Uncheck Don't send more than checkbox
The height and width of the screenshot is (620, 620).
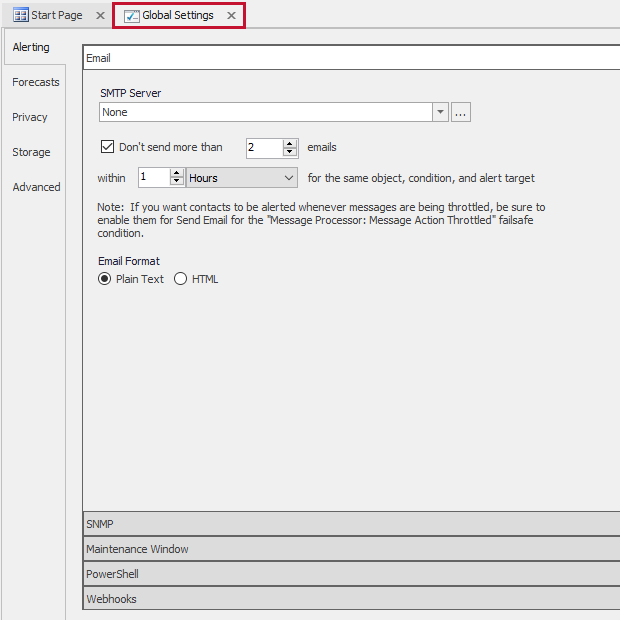(107, 147)
